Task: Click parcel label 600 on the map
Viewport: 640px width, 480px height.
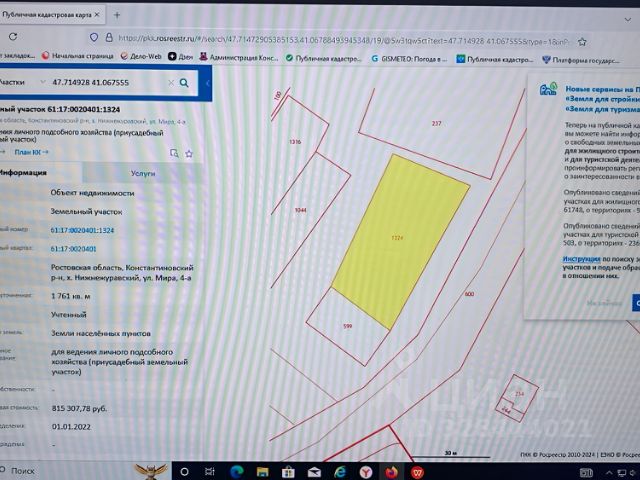Action: pyautogui.click(x=469, y=293)
